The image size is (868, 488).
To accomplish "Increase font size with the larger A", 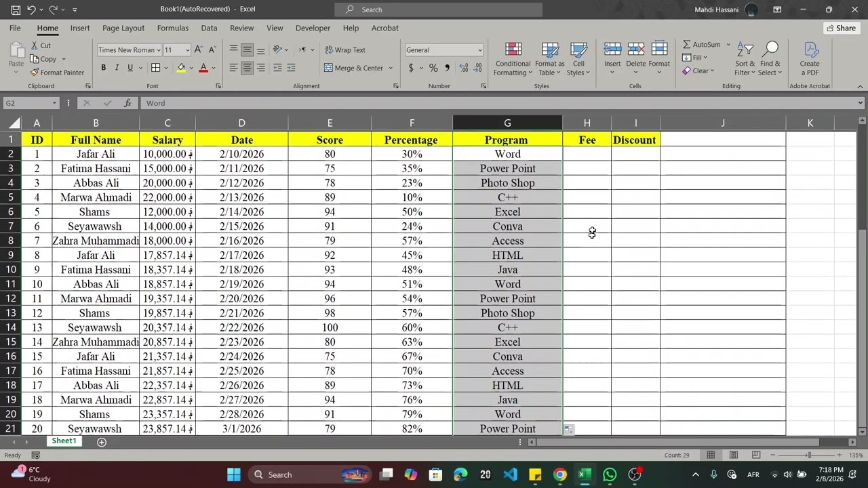I will [x=198, y=49].
